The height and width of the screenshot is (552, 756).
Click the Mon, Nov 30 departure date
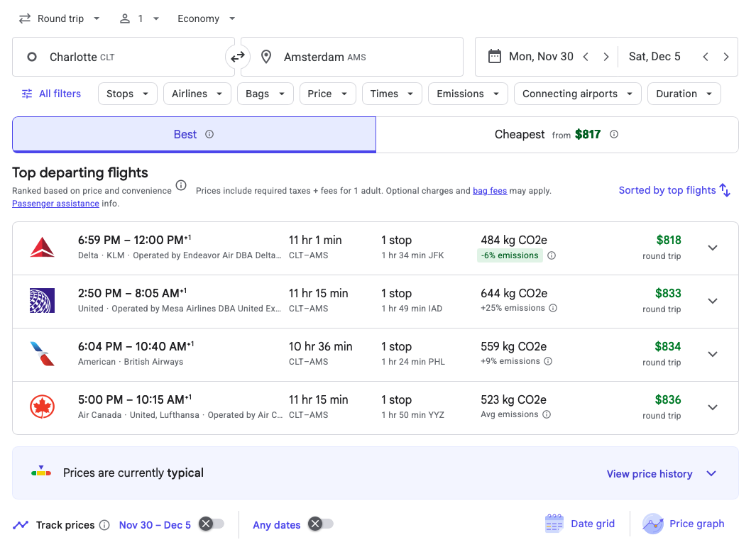coord(541,56)
